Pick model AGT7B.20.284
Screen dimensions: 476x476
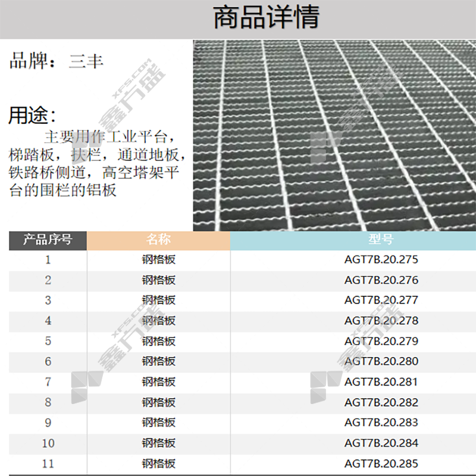(381, 443)
